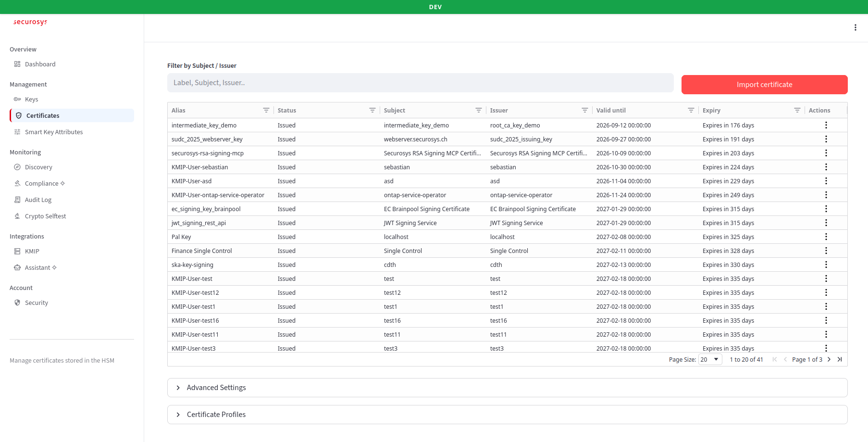Run the Crypto Selftest

[x=45, y=216]
